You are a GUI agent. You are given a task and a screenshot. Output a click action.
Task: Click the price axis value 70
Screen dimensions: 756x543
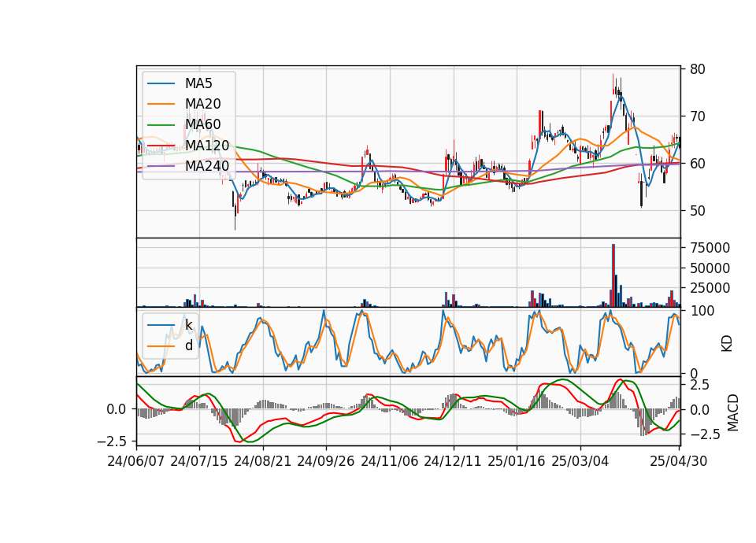[697, 116]
